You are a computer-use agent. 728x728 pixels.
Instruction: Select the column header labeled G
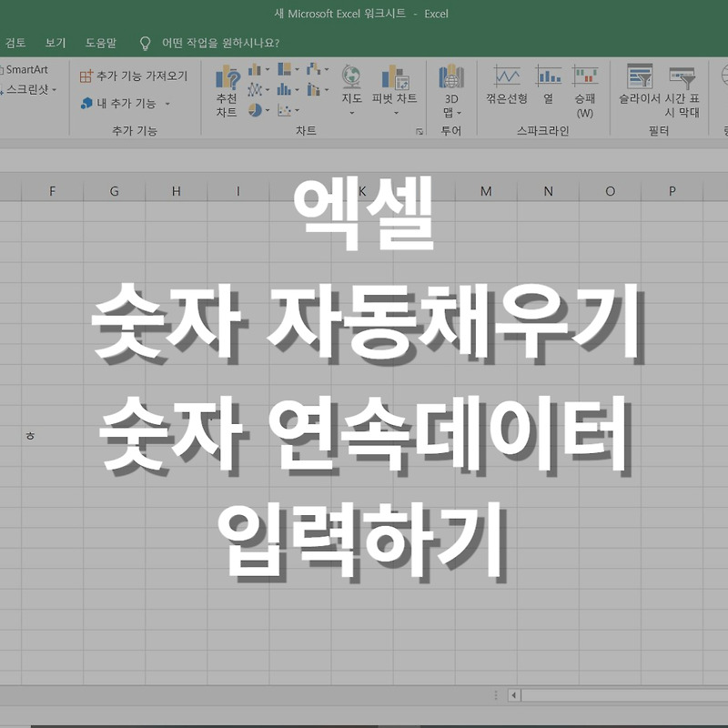pos(114,189)
